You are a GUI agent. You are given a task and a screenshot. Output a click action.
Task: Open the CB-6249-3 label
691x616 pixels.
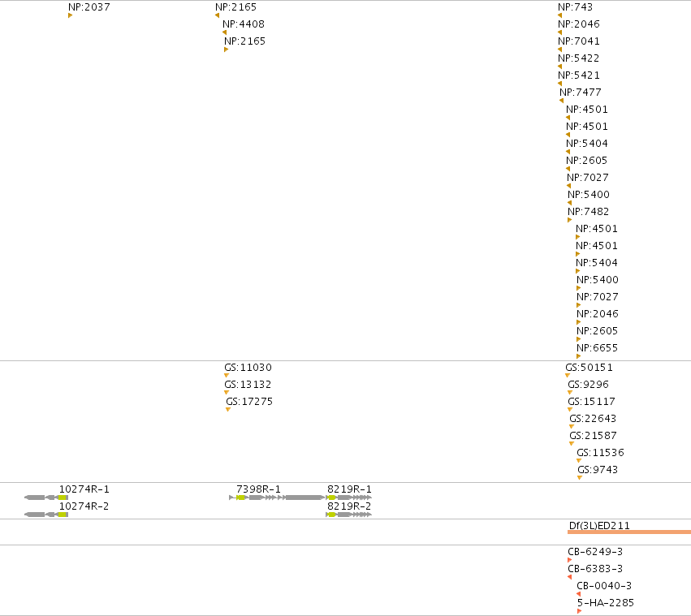coord(595,552)
